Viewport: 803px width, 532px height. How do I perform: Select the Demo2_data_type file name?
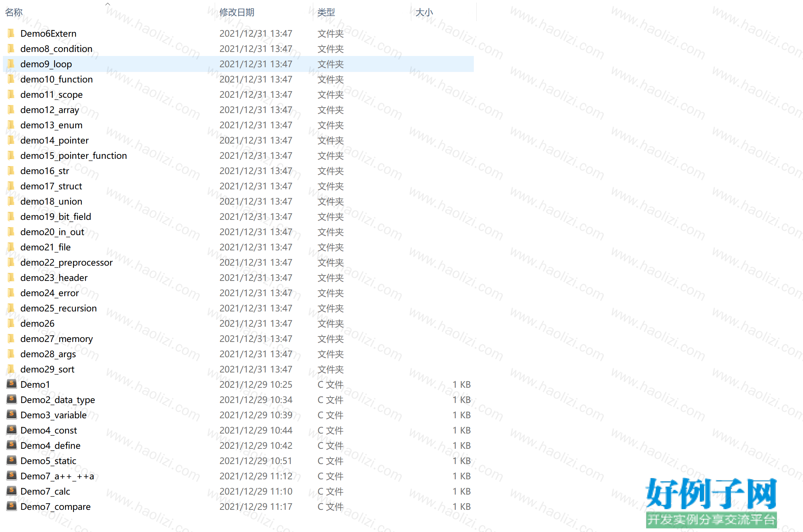58,400
